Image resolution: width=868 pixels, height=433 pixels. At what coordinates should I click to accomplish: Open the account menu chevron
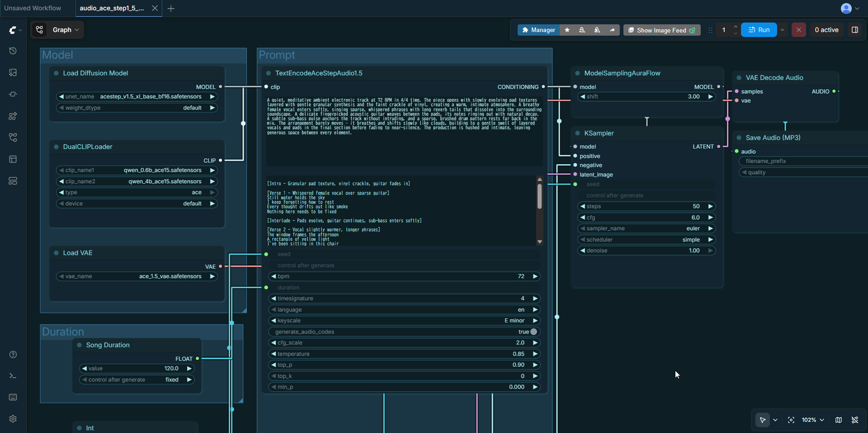click(857, 9)
